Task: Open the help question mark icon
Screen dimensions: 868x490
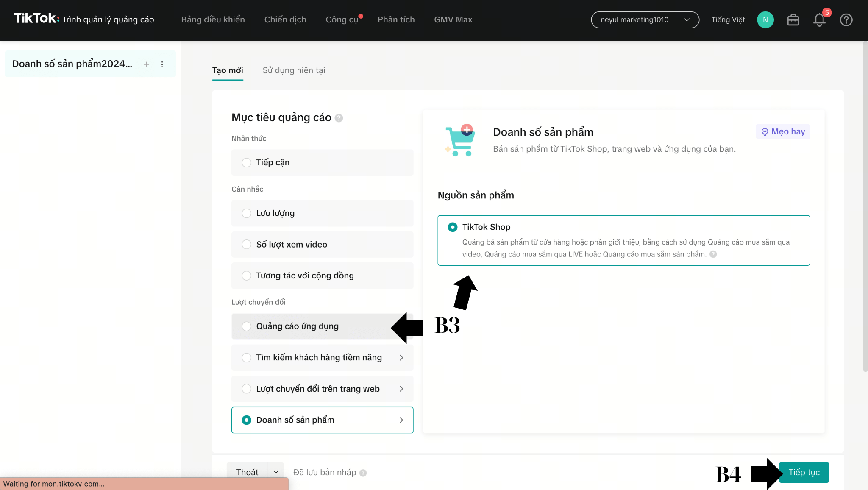Action: pos(846,20)
